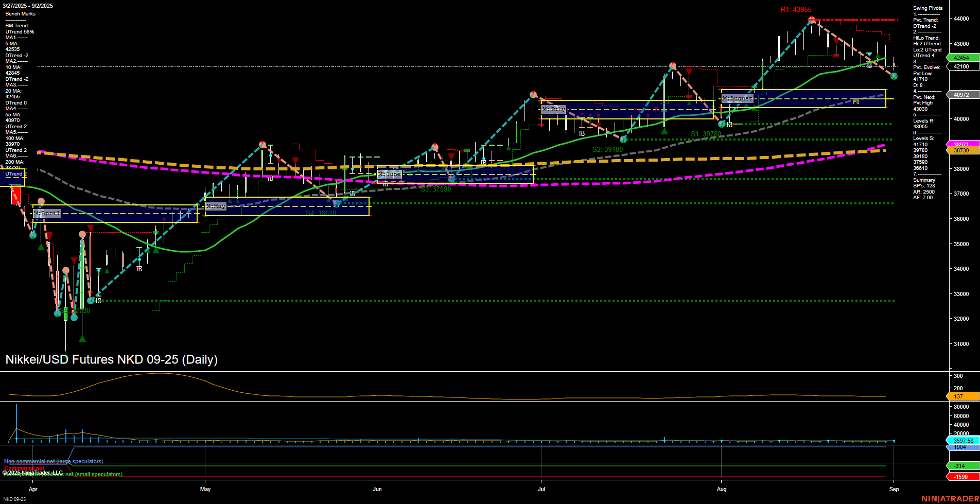Click the blue 3597.58 value marker on the volume axis
Image resolution: width=980 pixels, height=504 pixels.
(x=959, y=441)
